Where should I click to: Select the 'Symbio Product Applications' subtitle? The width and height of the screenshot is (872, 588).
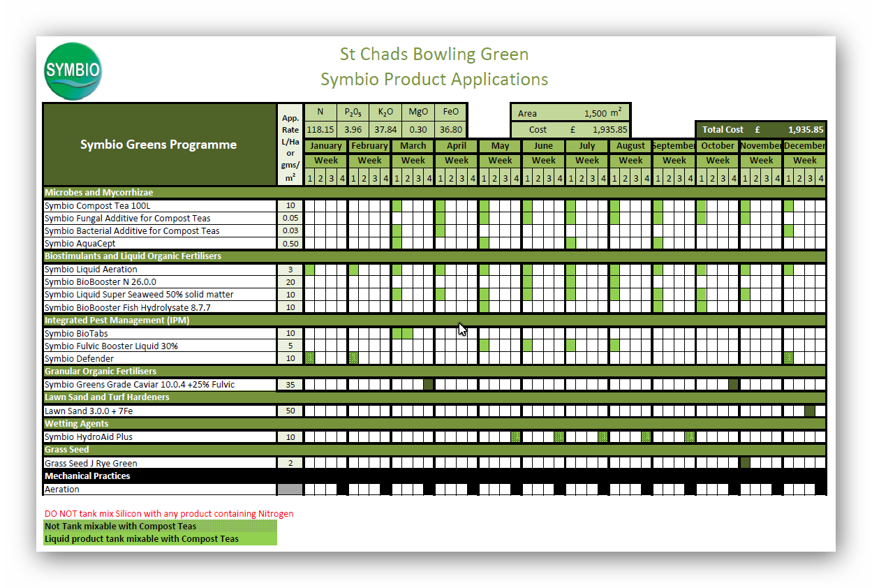[434, 79]
